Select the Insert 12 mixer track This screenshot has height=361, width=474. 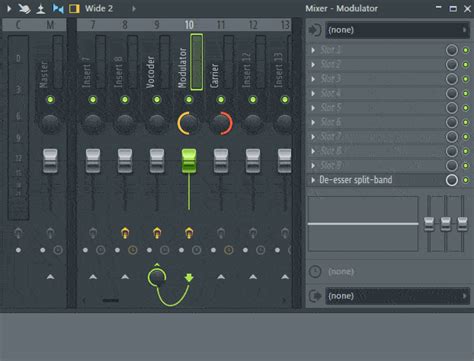pos(247,71)
